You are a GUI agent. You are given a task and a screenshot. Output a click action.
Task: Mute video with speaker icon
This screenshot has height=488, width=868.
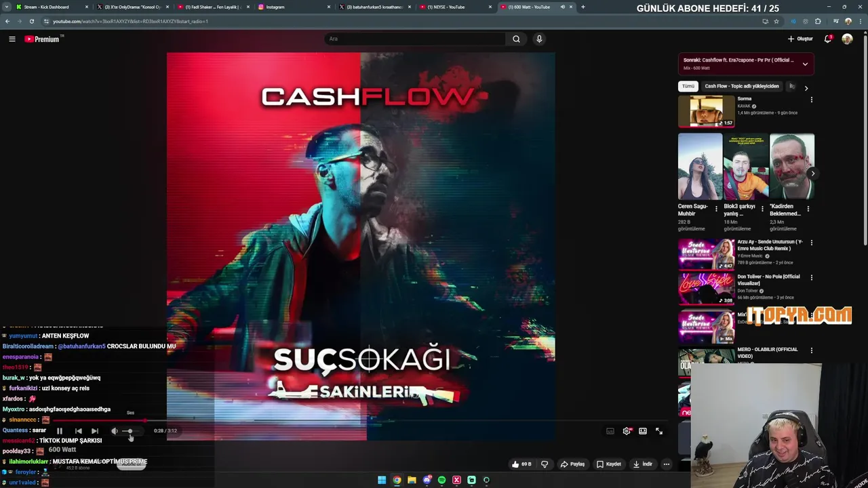coord(114,431)
